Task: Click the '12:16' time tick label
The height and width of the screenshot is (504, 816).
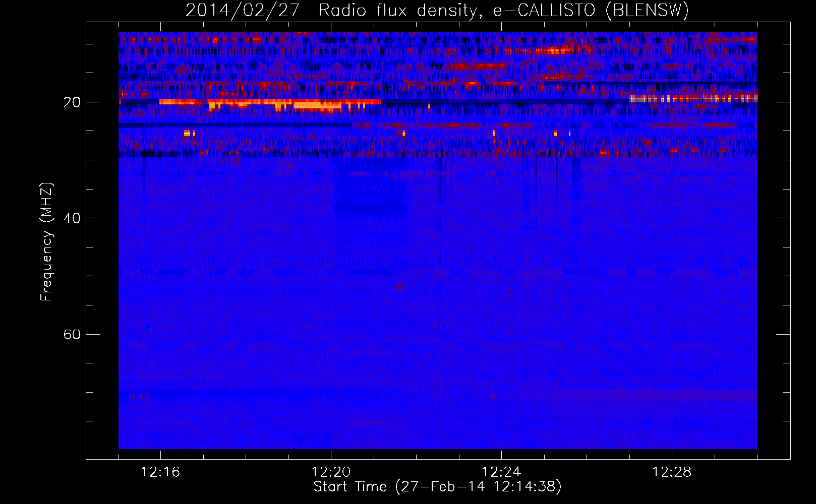Action: (x=160, y=472)
